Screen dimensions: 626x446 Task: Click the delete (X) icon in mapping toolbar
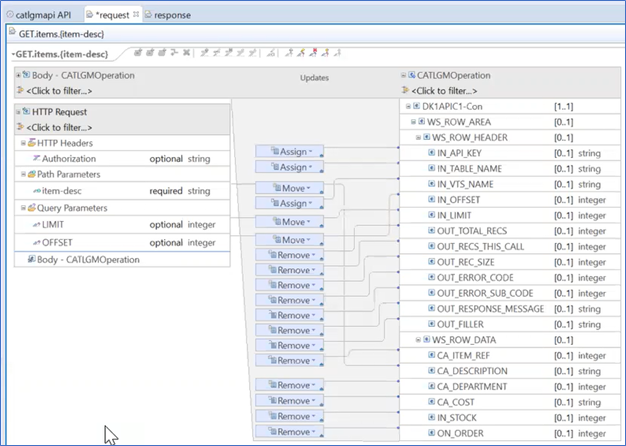point(186,53)
